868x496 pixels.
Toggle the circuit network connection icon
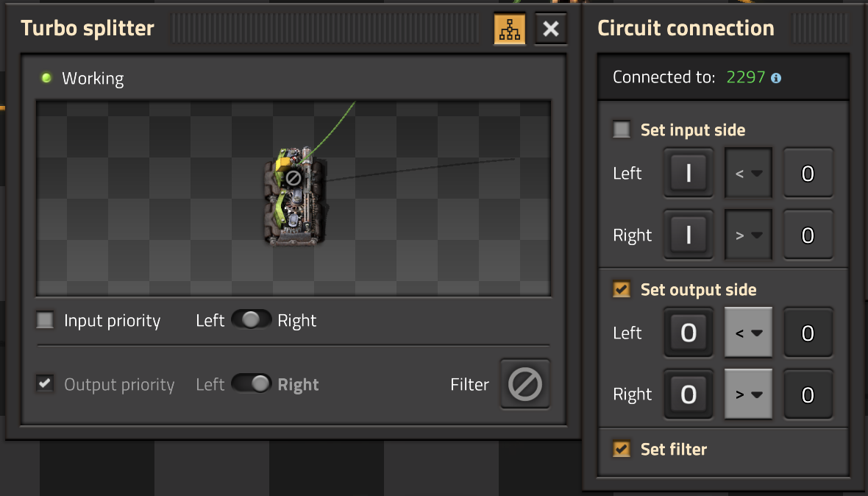pyautogui.click(x=509, y=29)
